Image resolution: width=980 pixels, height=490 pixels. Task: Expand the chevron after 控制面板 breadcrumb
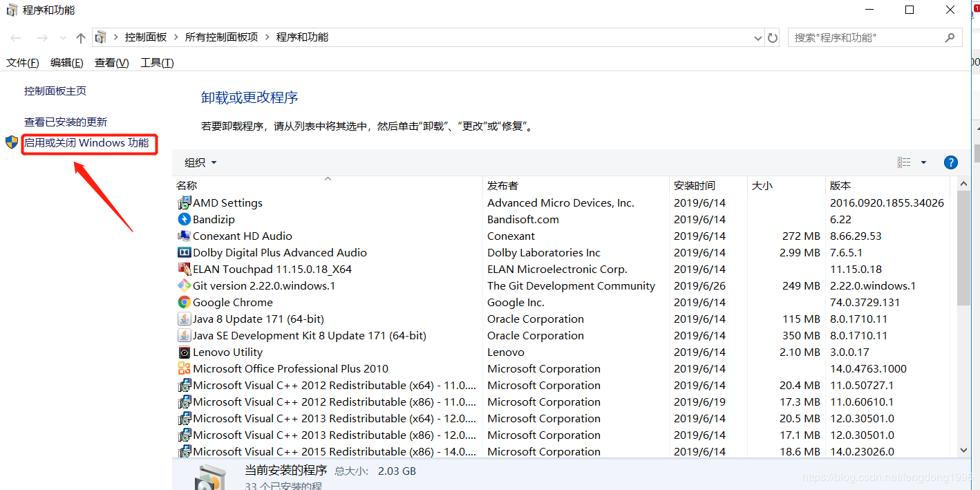pyautogui.click(x=176, y=37)
